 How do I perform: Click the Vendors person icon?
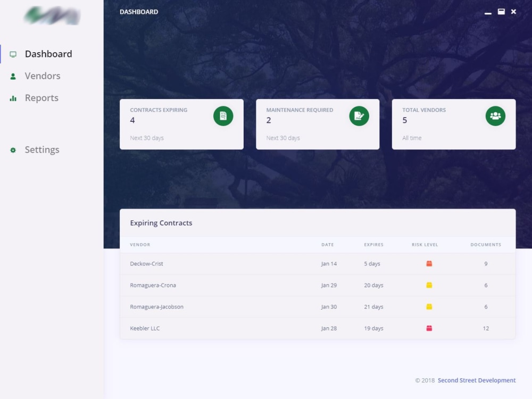(x=13, y=76)
